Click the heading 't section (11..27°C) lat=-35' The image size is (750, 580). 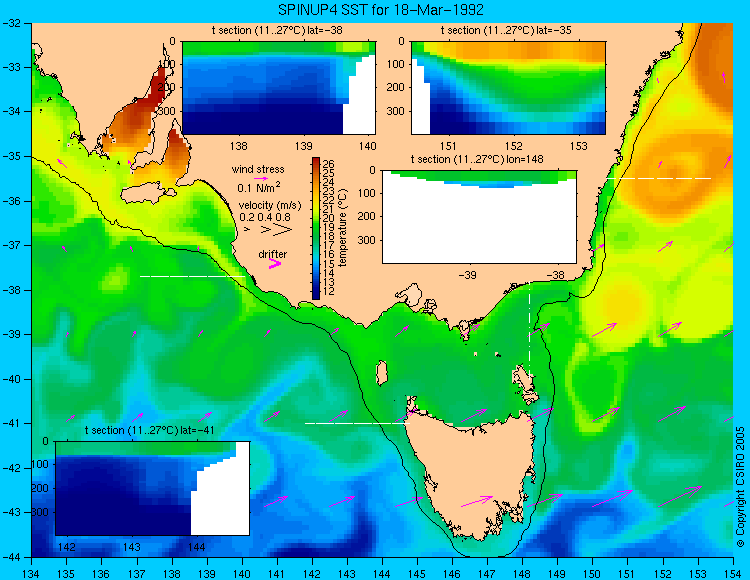(507, 30)
